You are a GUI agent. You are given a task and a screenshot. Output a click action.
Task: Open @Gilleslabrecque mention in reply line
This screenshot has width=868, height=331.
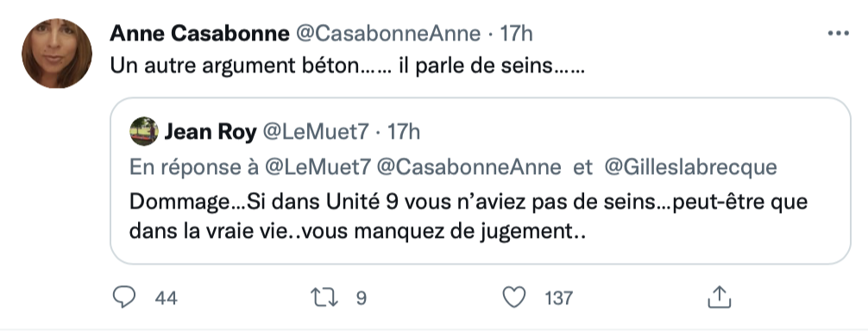click(690, 167)
